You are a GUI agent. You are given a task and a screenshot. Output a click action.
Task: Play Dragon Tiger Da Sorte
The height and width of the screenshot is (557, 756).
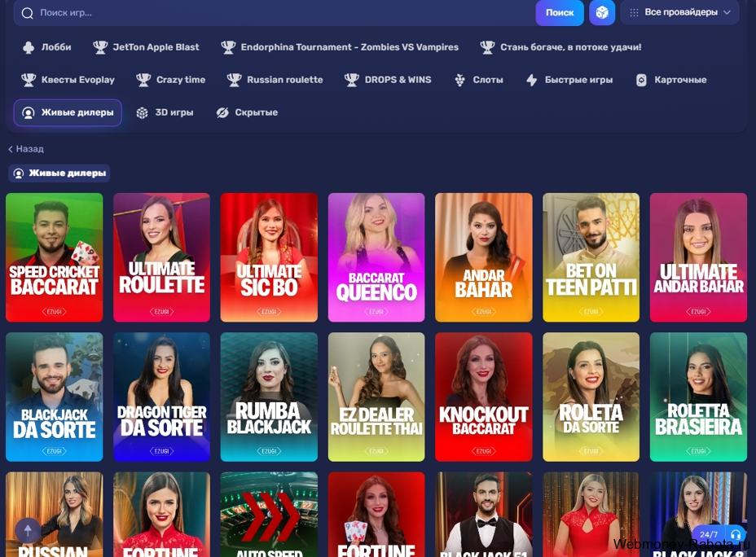[x=161, y=397]
